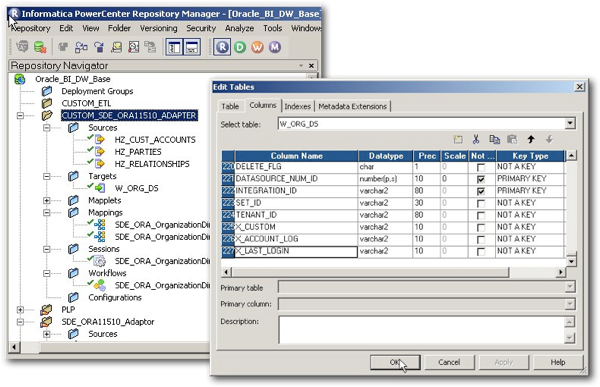Collapse the Mappings node
The image size is (600, 387).
47,212
